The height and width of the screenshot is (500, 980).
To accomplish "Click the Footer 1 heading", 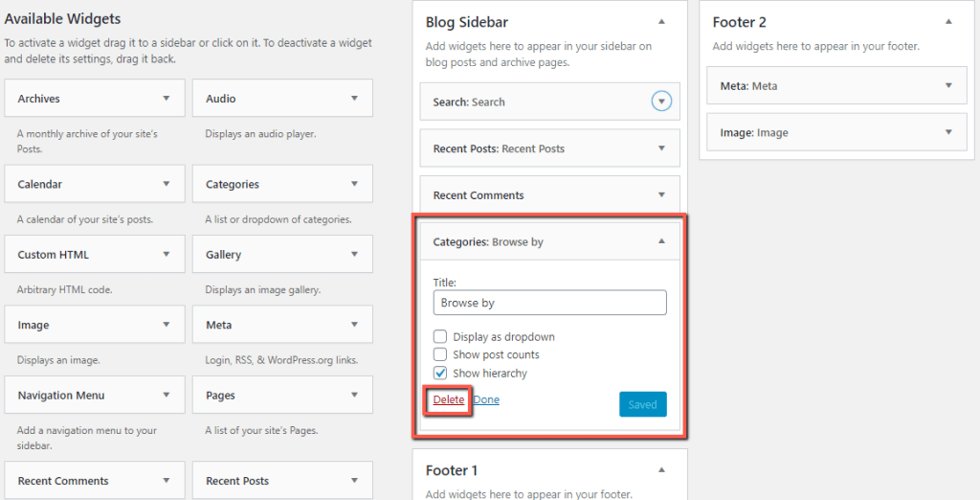I will point(452,470).
